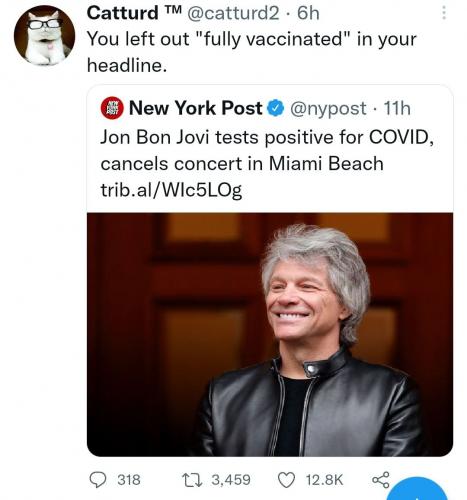View the 12.8K likes count

click(x=324, y=480)
